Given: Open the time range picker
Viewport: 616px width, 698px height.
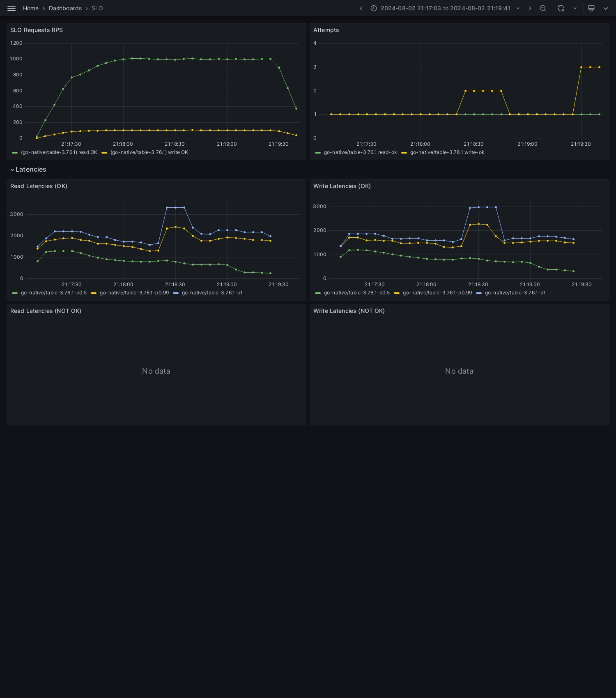Looking at the screenshot, I should (445, 8).
